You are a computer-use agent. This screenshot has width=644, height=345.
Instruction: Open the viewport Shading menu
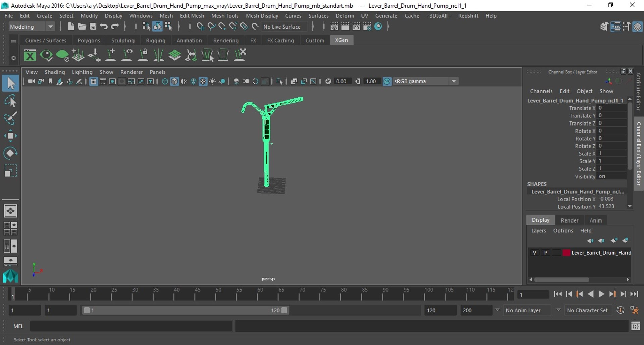pyautogui.click(x=55, y=72)
